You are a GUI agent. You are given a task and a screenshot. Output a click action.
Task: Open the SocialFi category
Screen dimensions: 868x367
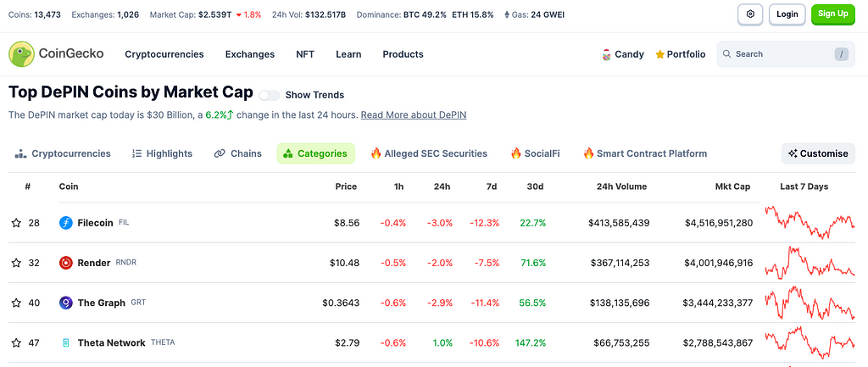coord(536,153)
